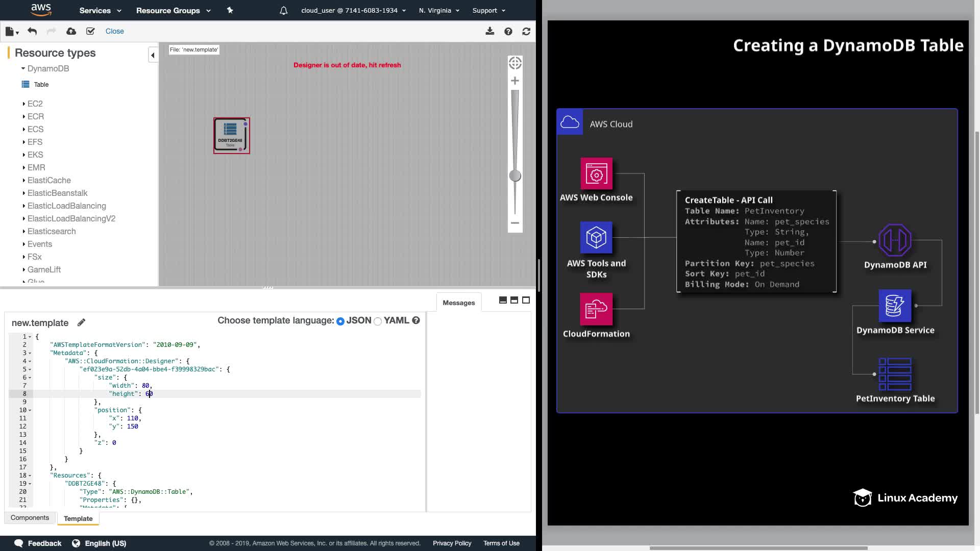Click the fit to window crosshair icon

point(515,63)
